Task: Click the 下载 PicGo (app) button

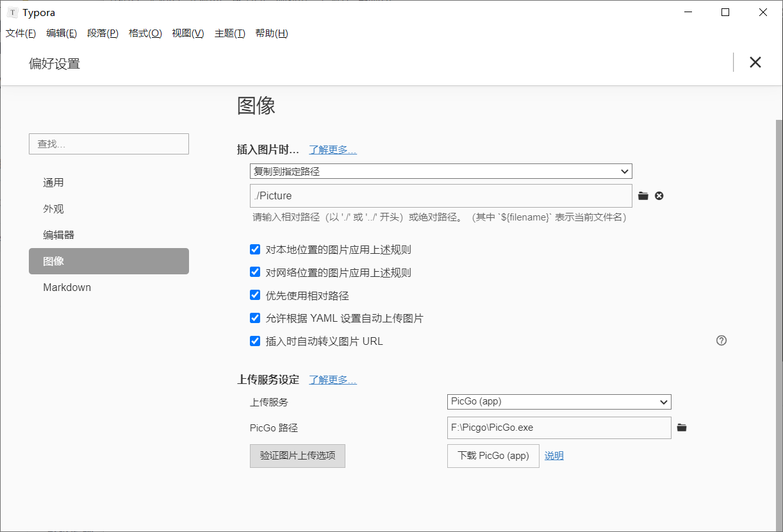Action: tap(493, 456)
